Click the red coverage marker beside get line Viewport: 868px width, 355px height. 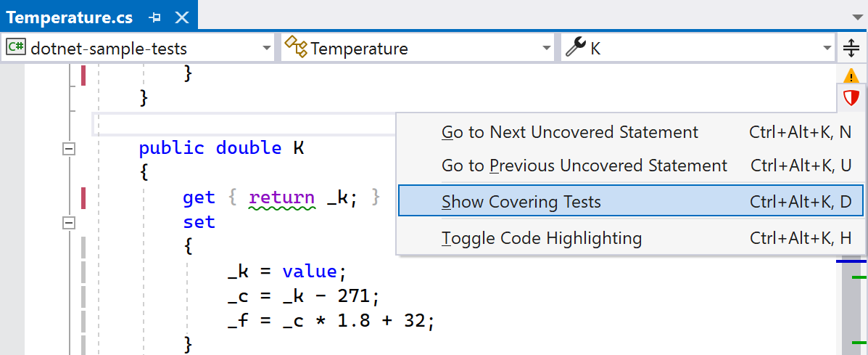pyautogui.click(x=83, y=197)
